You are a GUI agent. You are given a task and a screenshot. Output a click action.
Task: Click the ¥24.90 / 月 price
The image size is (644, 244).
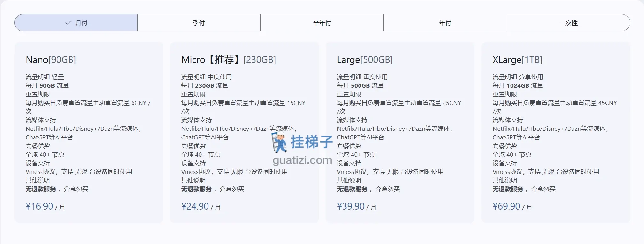pos(201,207)
